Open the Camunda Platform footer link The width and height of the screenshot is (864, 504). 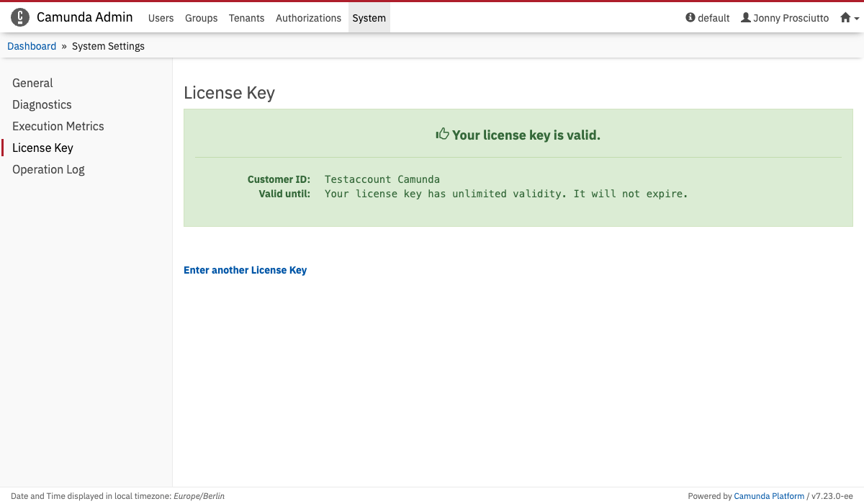pyautogui.click(x=769, y=496)
